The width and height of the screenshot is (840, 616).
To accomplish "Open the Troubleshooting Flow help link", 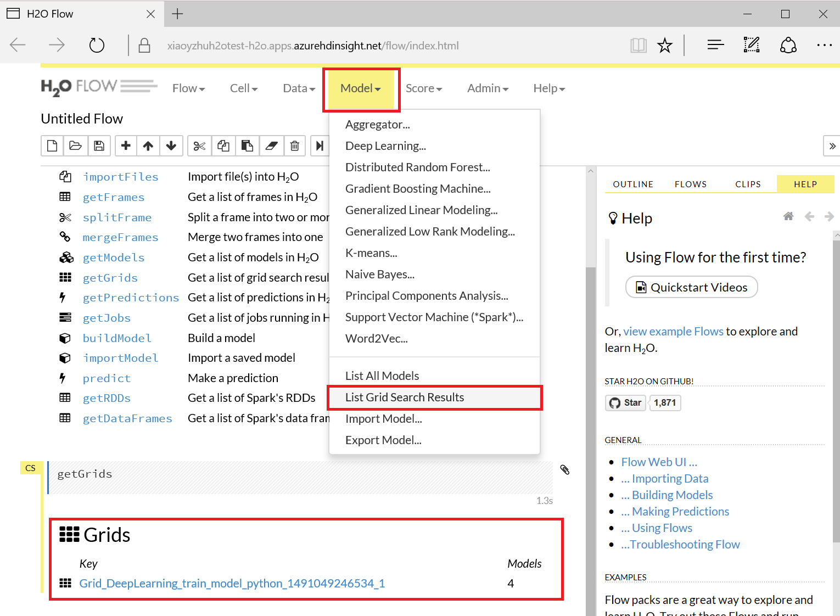I will point(681,545).
